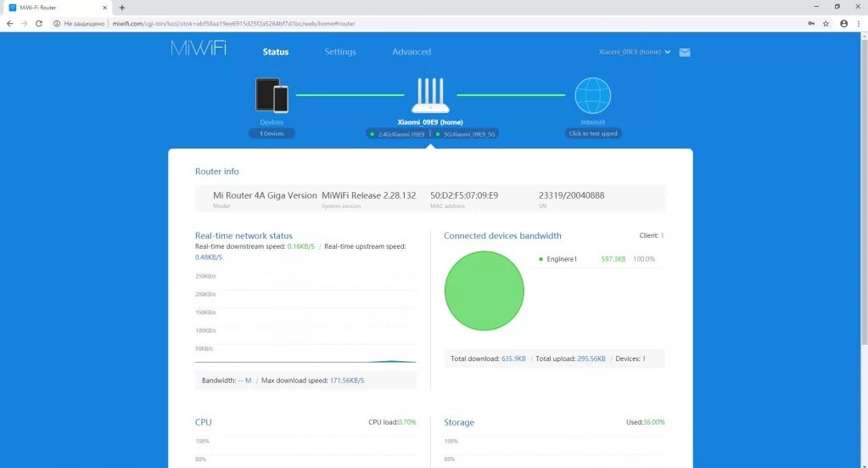Screen dimensions: 868x468
Task: Click the Client: 1 count
Action: [x=652, y=235]
